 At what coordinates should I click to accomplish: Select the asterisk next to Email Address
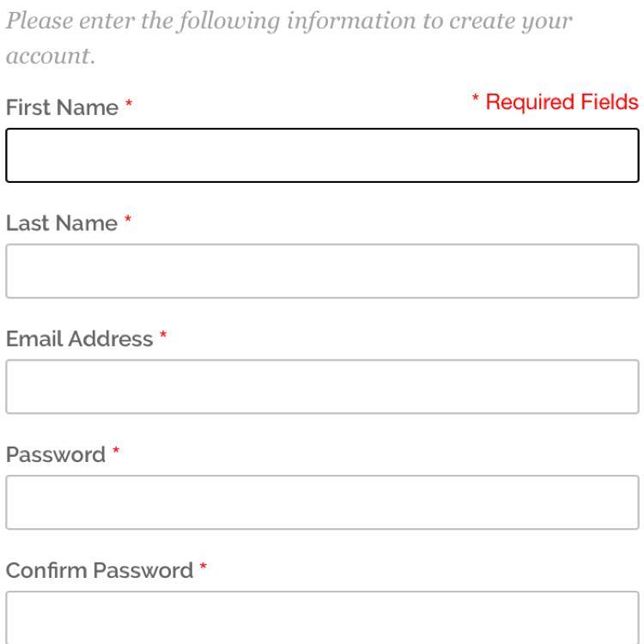point(163,334)
